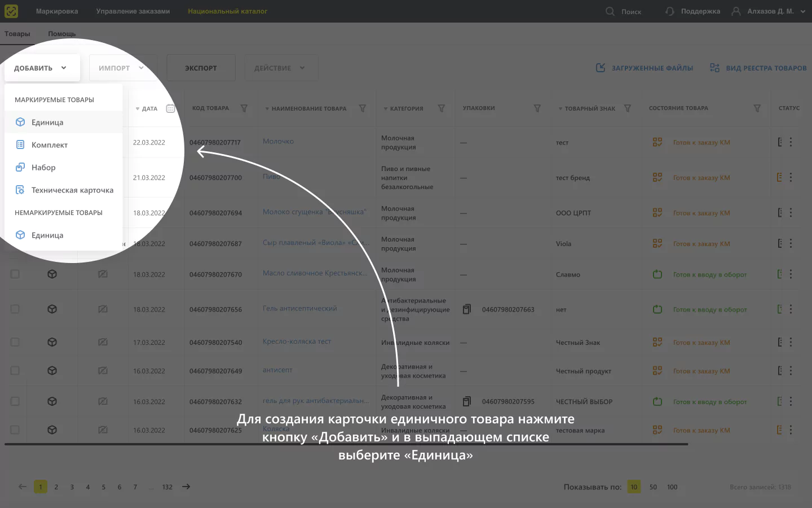Open row actions menu for Пиво

[x=791, y=177]
